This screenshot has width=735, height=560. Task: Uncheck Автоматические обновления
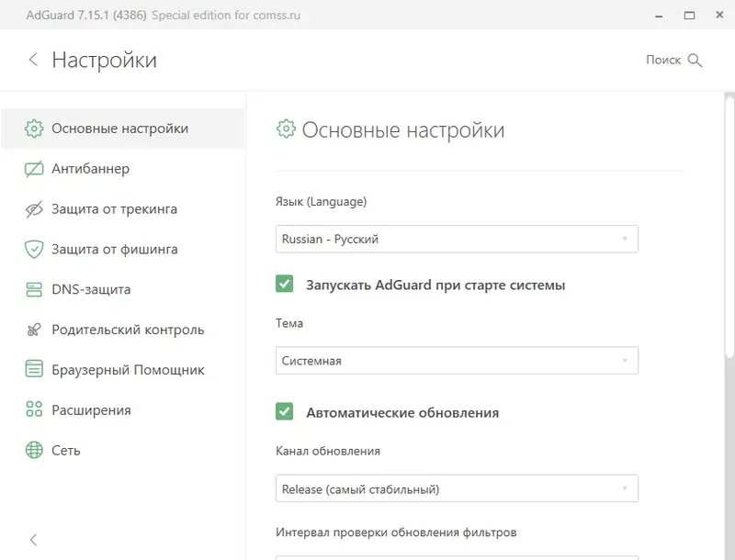tap(285, 412)
